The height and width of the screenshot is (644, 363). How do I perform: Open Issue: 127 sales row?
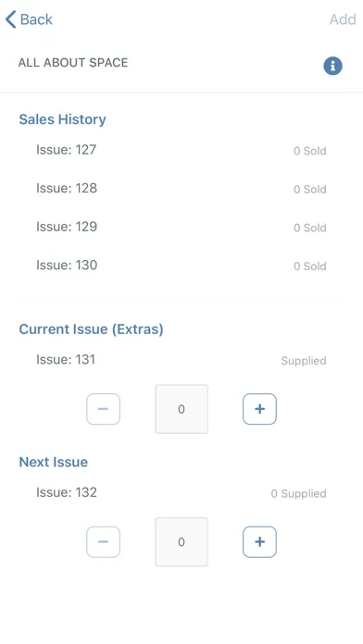pos(181,150)
